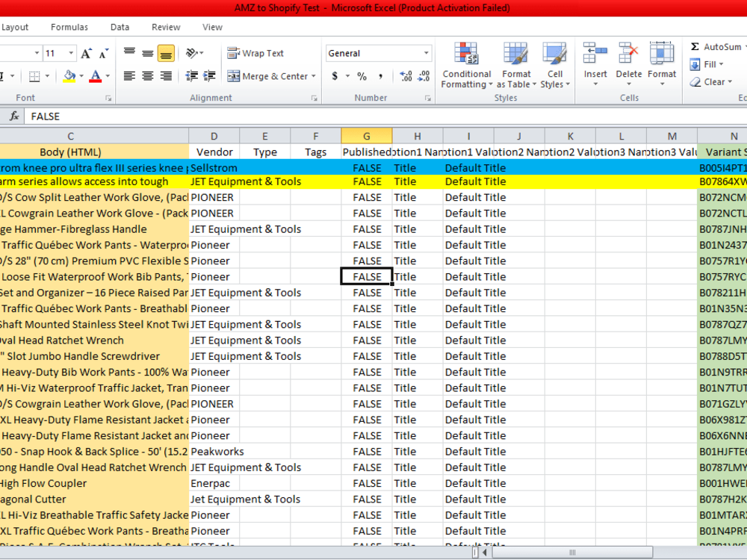
Task: Click Decrease Indent icon
Action: click(191, 75)
